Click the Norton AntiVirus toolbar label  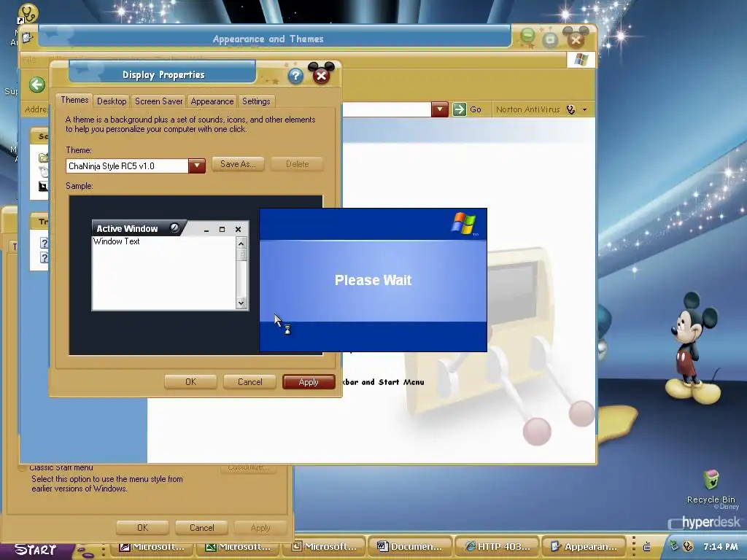[x=528, y=109]
